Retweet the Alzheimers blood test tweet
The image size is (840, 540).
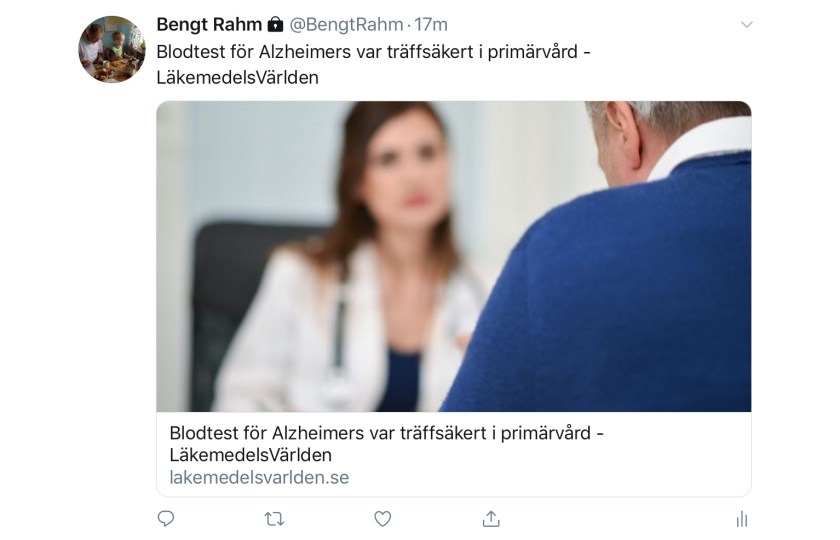[x=274, y=518]
